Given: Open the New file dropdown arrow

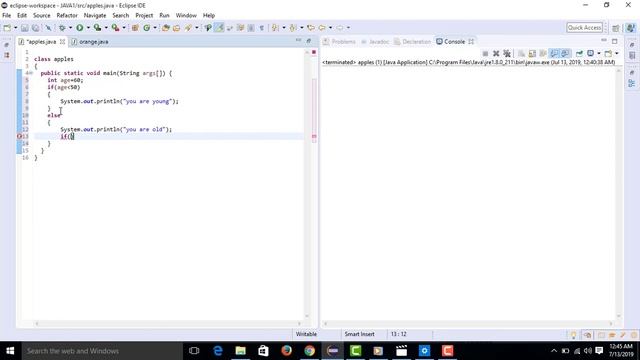Looking at the screenshot, I should (x=16, y=28).
